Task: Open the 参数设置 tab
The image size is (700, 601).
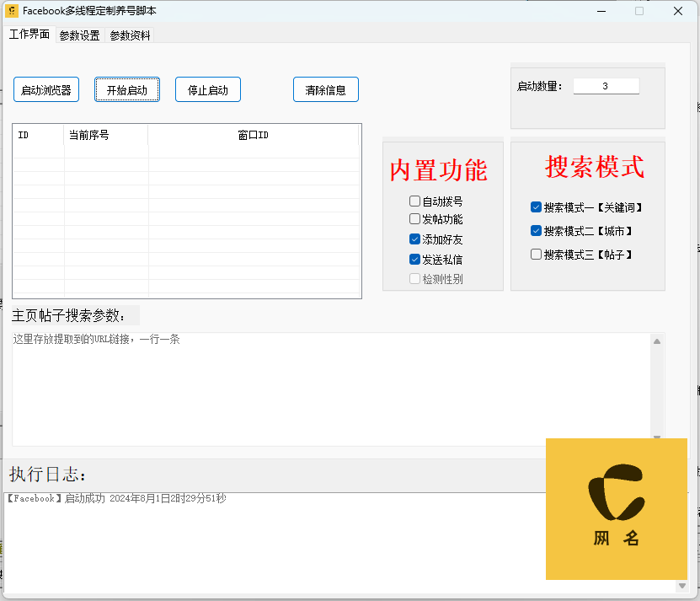Action: [79, 35]
